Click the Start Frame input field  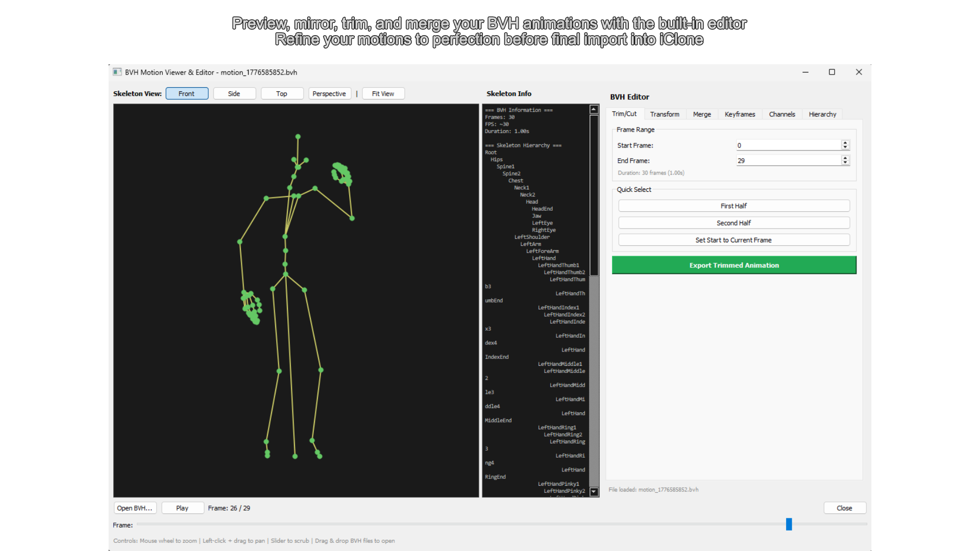coord(788,145)
